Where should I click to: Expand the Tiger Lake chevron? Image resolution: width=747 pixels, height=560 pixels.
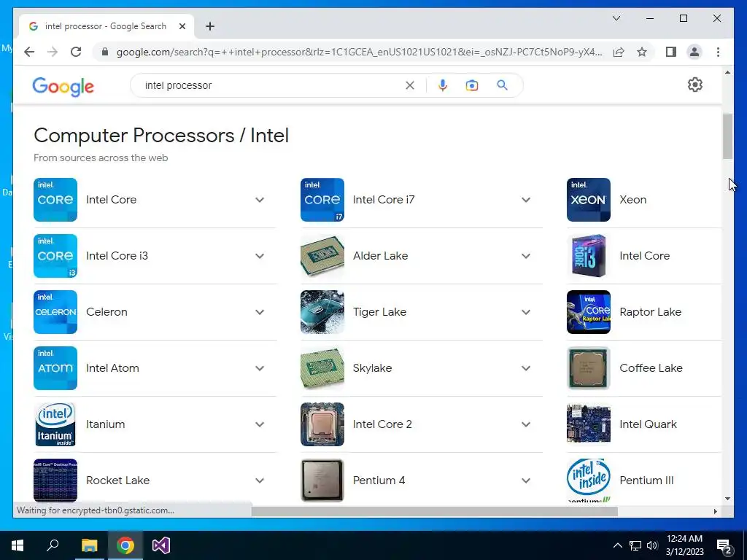526,312
